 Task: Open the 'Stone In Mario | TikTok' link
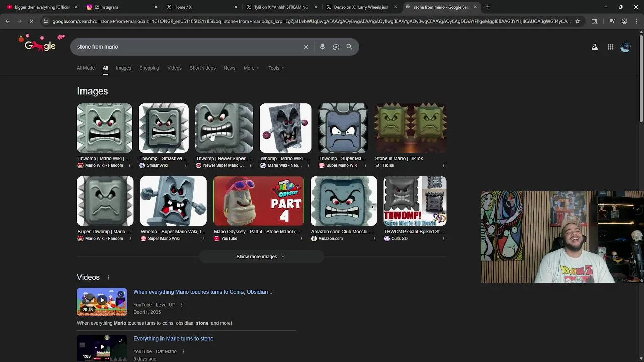tap(399, 159)
